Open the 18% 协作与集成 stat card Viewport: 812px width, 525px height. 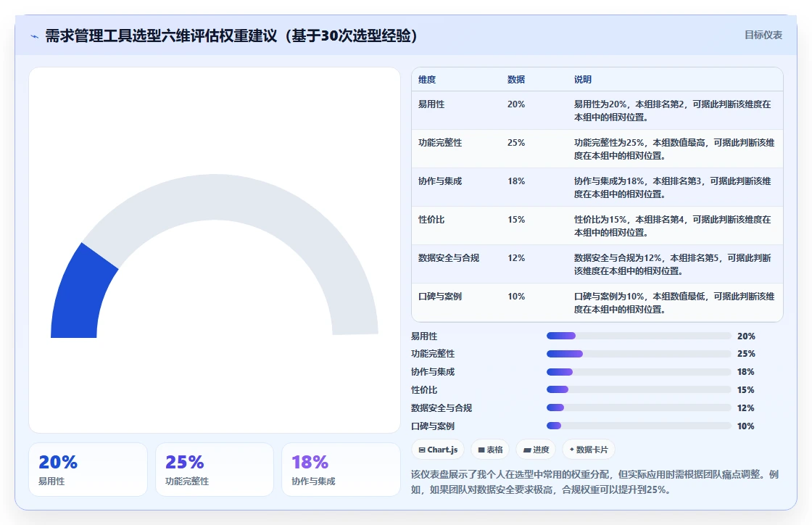(341, 470)
